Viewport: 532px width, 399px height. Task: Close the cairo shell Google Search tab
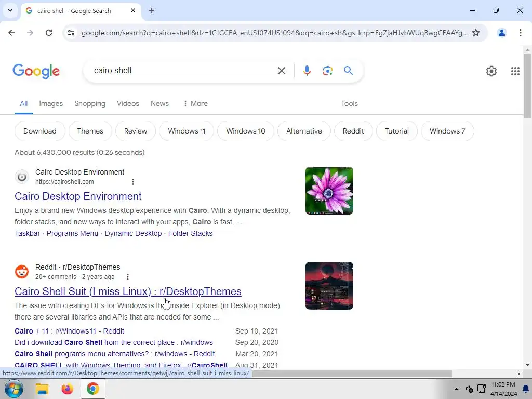point(133,10)
